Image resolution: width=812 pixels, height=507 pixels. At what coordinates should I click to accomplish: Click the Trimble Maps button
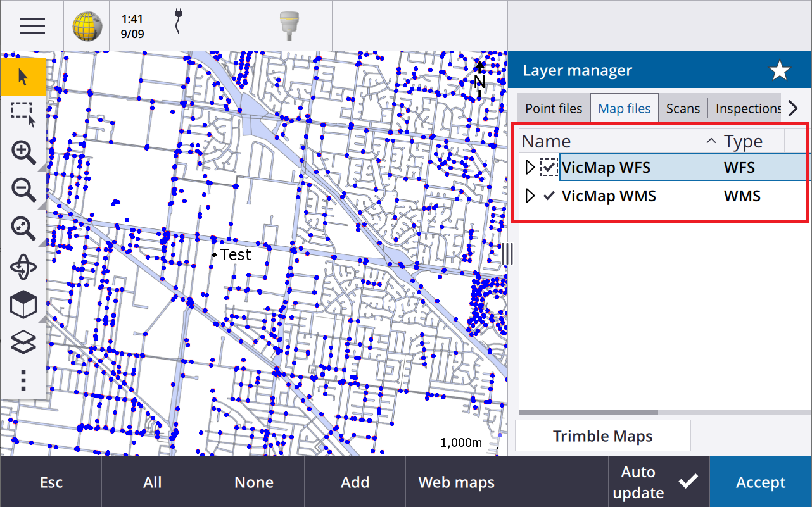[602, 436]
